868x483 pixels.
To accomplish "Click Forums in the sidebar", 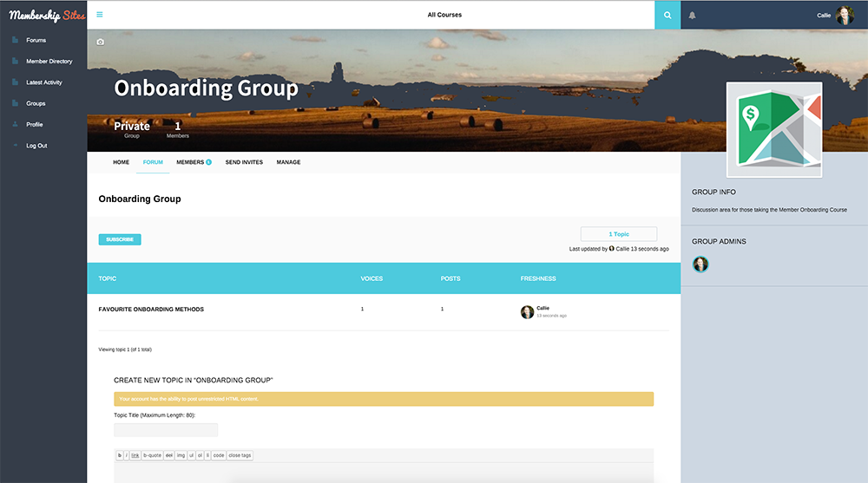I will tap(36, 41).
